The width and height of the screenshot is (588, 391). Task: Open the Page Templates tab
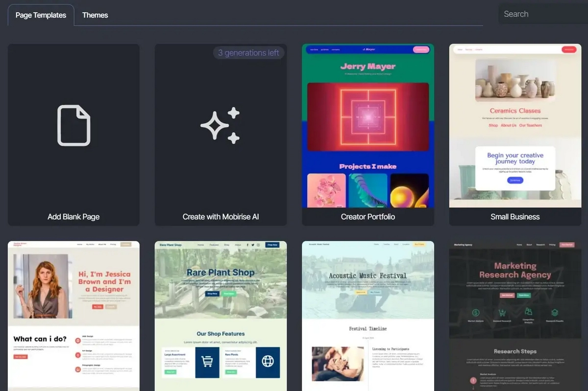[41, 15]
